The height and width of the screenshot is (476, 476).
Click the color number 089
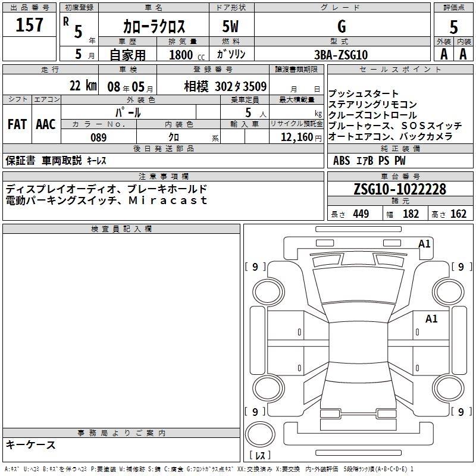99,137
